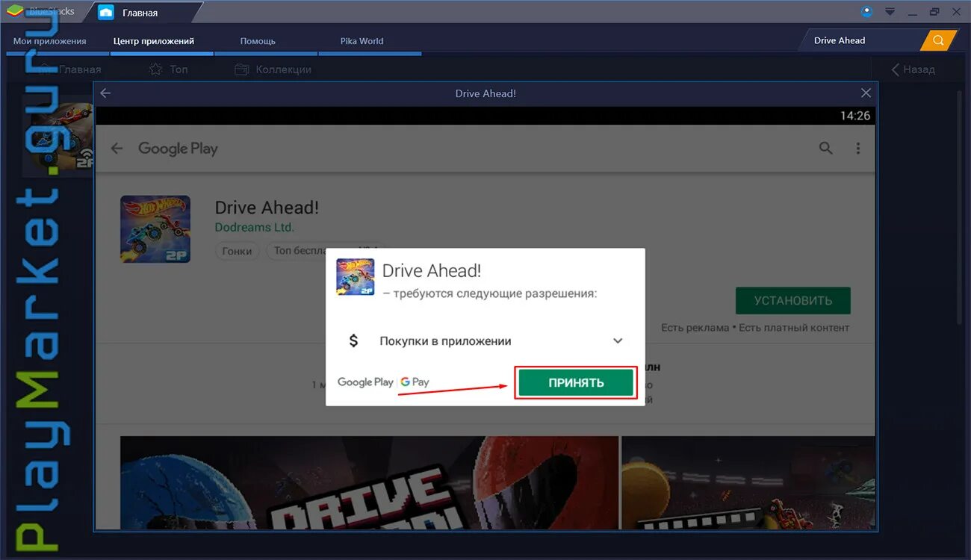Click the Google Play back arrow
This screenshot has width=971, height=560.
pyautogui.click(x=117, y=148)
